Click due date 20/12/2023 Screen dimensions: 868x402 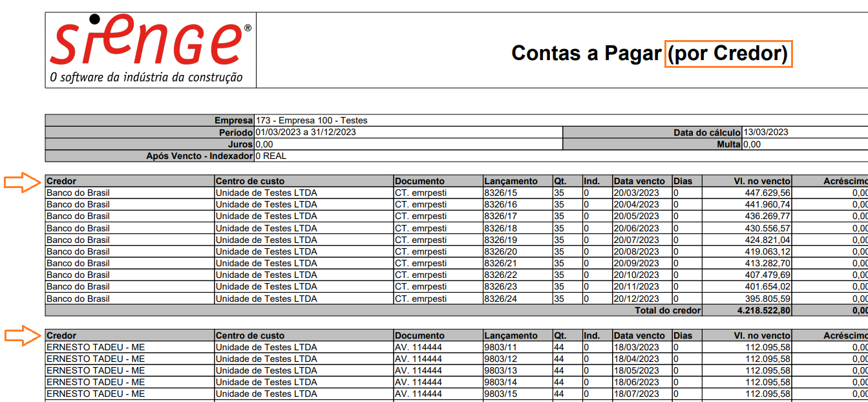pos(637,299)
